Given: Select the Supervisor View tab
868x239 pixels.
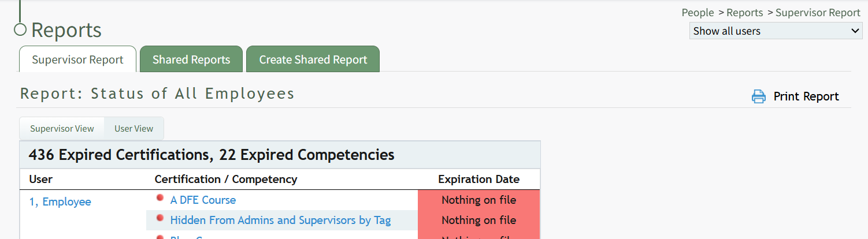Looking at the screenshot, I should pos(62,129).
